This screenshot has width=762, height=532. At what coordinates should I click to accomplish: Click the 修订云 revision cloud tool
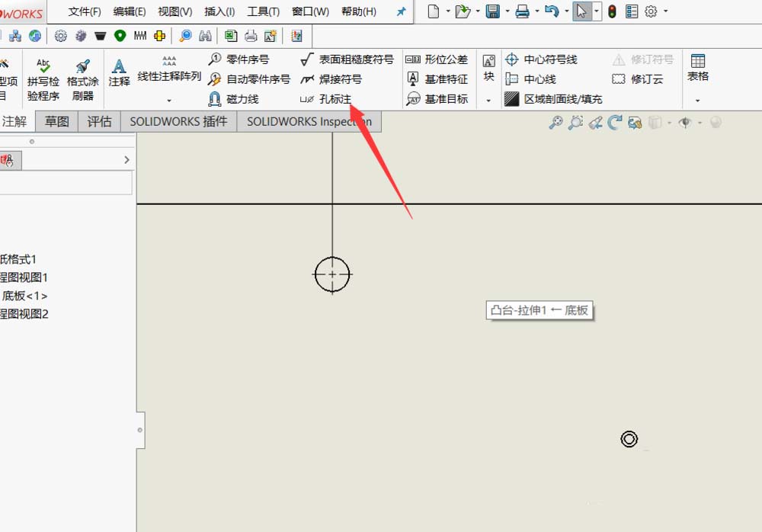637,79
